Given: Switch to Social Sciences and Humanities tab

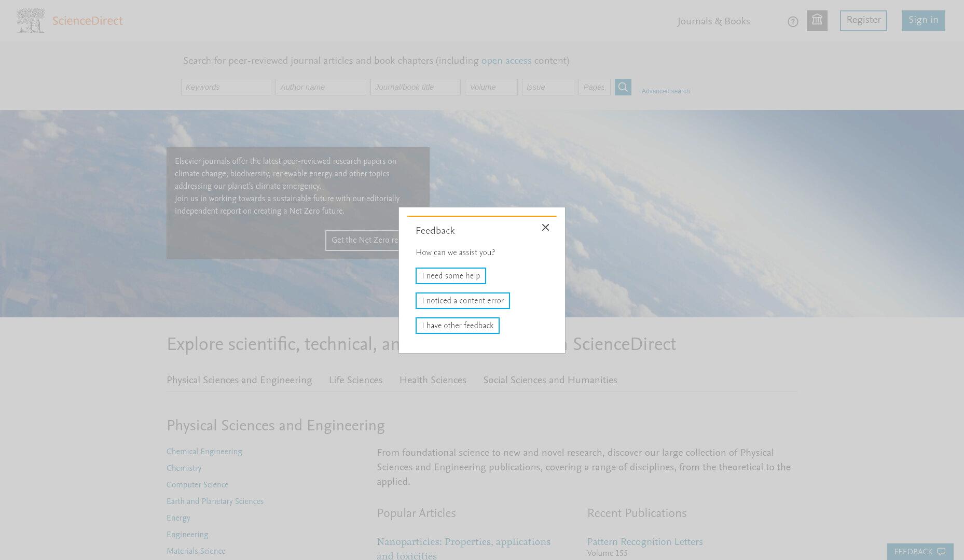Looking at the screenshot, I should [550, 381].
